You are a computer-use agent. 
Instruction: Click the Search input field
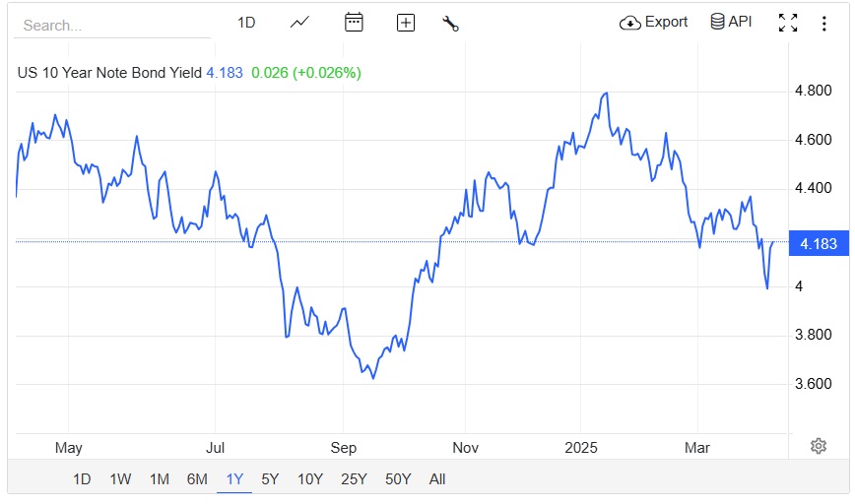(x=113, y=26)
